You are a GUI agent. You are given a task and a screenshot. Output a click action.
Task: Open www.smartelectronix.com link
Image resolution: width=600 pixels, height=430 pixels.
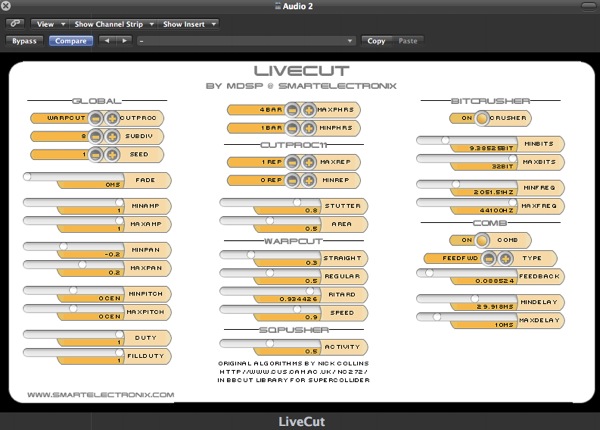tap(101, 395)
